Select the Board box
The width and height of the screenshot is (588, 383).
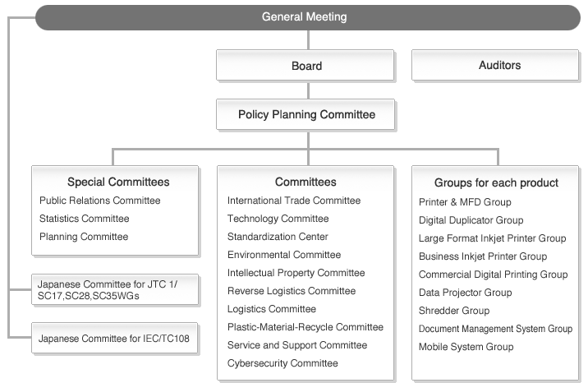(305, 65)
